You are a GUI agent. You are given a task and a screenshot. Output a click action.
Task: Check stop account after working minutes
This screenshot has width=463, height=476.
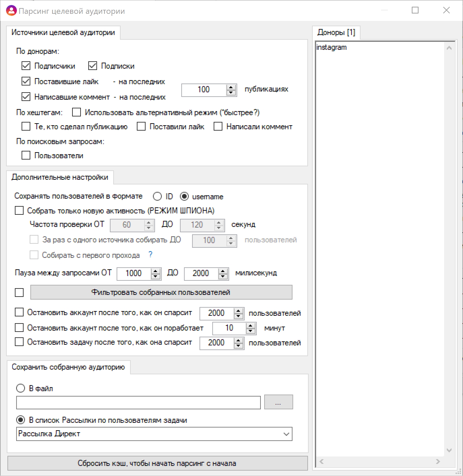pyautogui.click(x=19, y=328)
